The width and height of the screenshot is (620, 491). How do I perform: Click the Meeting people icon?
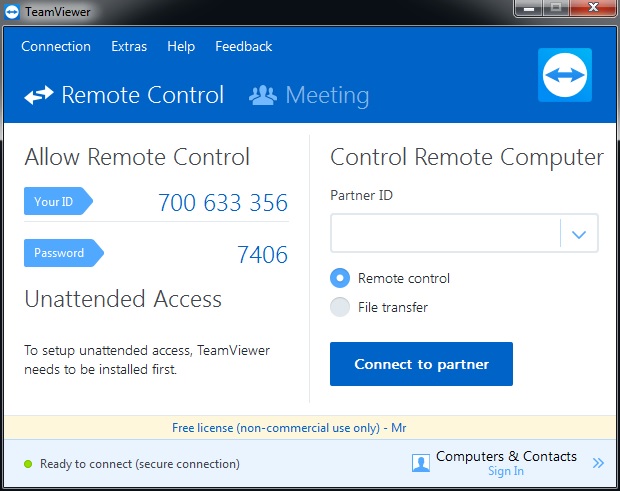pyautogui.click(x=263, y=95)
